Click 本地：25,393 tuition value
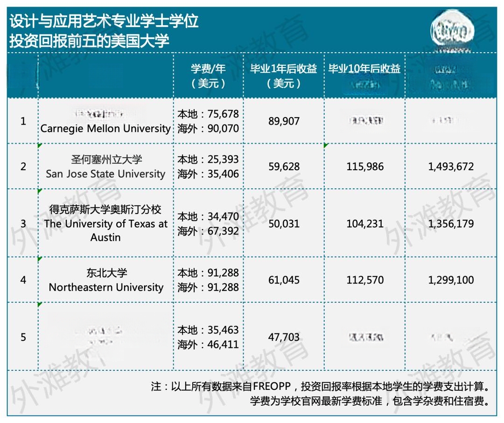 point(208,159)
